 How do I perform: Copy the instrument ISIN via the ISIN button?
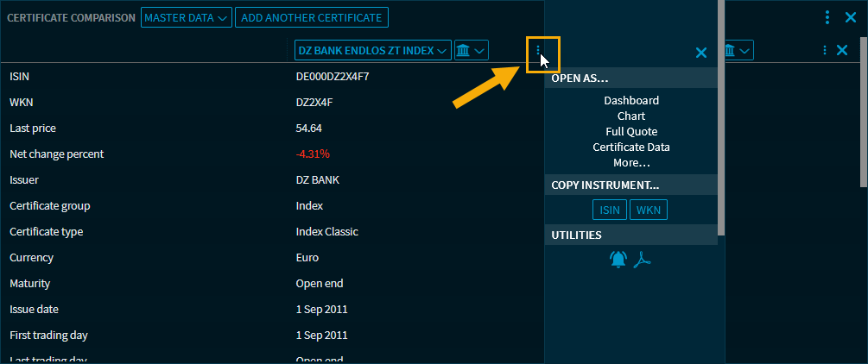[x=610, y=210]
